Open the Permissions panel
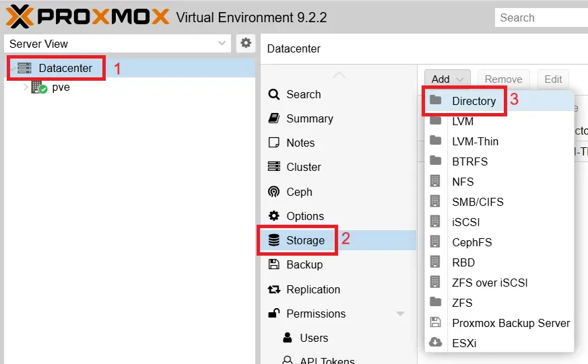The image size is (588, 364). click(x=338, y=314)
